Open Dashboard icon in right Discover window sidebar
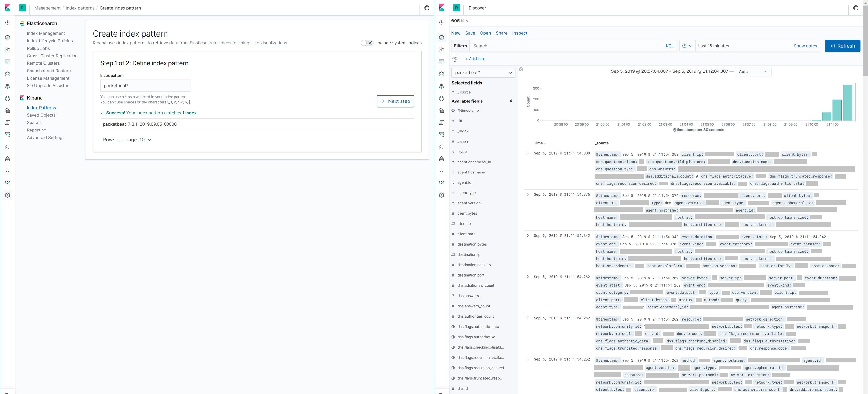Screen dimensions: 868x394 [441, 62]
